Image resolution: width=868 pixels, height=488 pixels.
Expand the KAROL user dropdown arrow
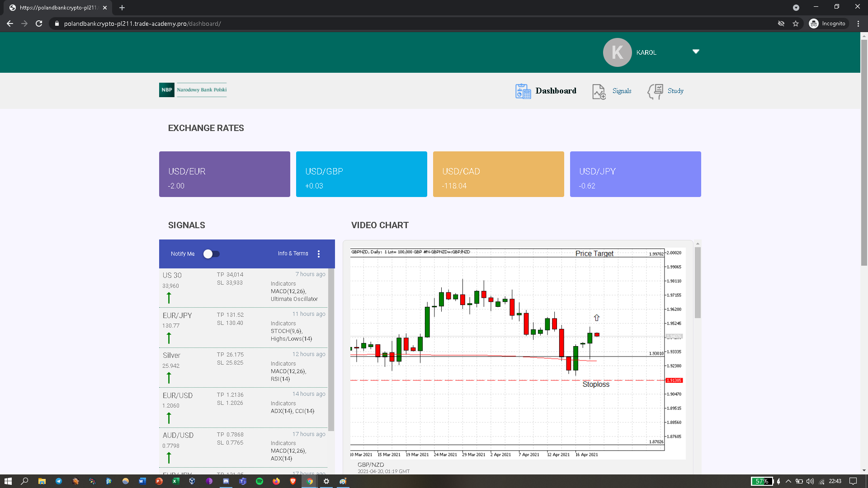(696, 52)
